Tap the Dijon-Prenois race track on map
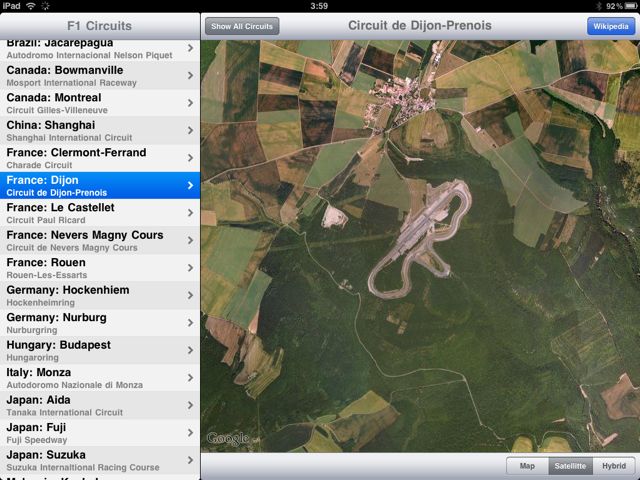 click(419, 240)
